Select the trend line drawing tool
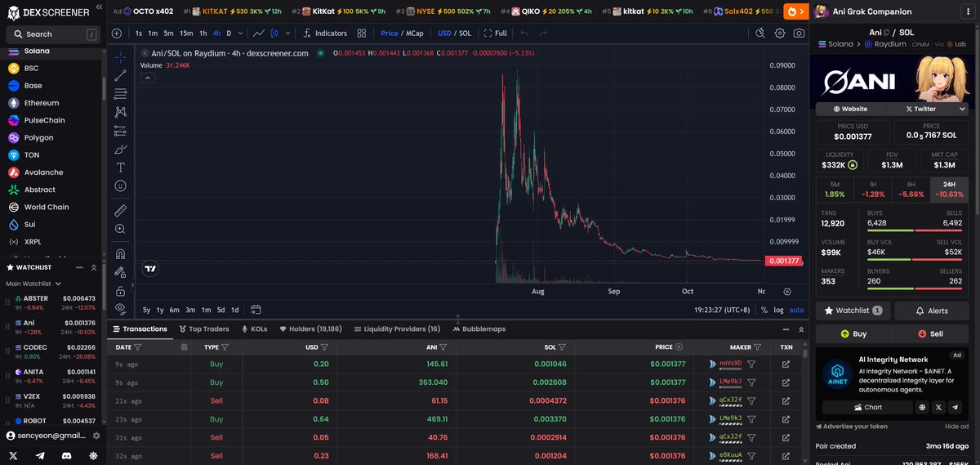The height and width of the screenshot is (465, 980). click(x=121, y=75)
